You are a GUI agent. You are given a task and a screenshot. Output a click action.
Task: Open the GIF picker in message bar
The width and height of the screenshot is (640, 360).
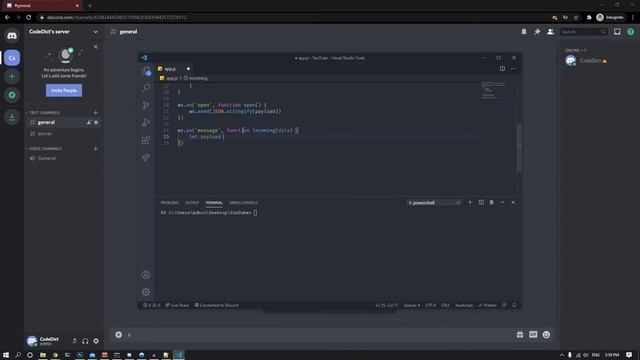tap(533, 335)
